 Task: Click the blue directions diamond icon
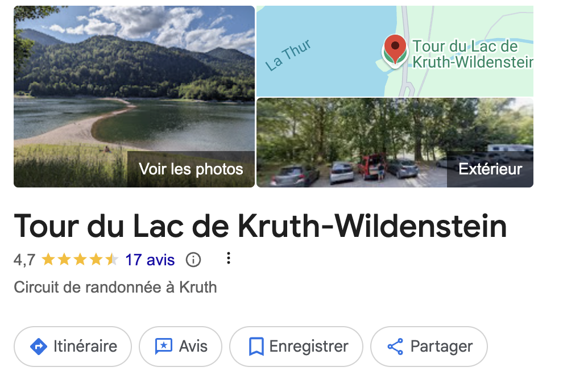click(x=39, y=347)
